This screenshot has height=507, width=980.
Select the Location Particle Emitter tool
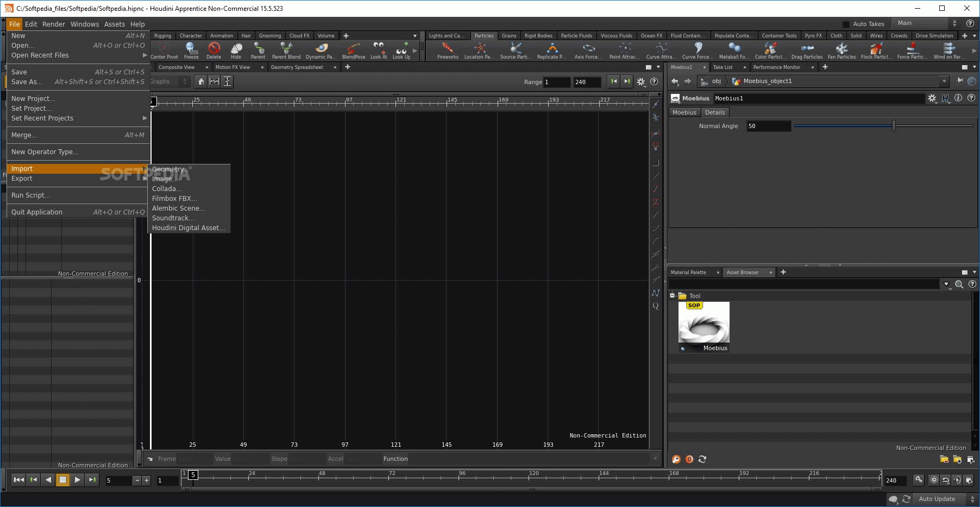tap(479, 50)
